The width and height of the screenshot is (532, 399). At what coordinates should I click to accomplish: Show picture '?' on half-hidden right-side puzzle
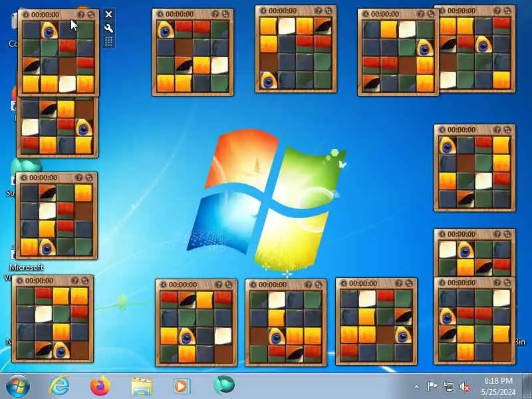497,234
